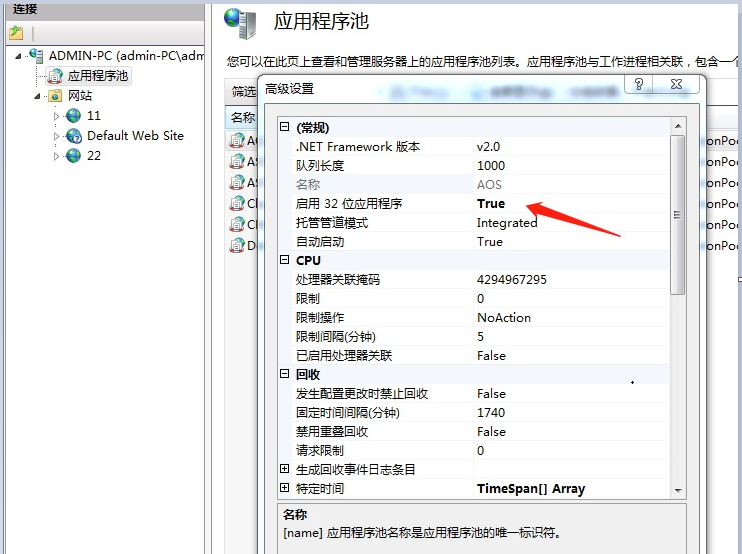Expand site 22 tree node

56,156
